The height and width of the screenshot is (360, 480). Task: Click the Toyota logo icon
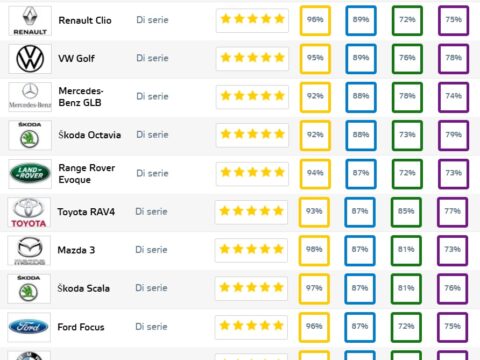coord(29,212)
